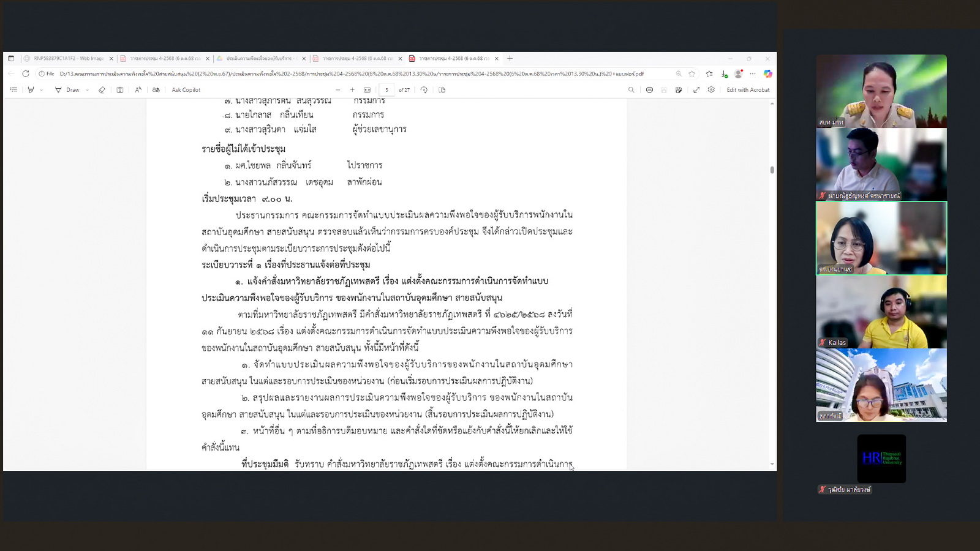Click the Zoom in plus button
Screen dimensions: 980x551
[x=352, y=90]
